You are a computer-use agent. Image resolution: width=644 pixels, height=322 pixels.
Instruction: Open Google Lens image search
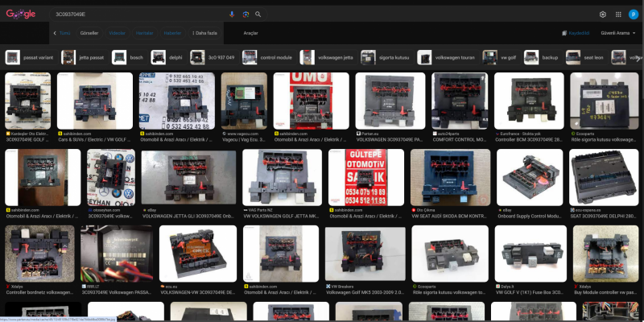tap(246, 14)
